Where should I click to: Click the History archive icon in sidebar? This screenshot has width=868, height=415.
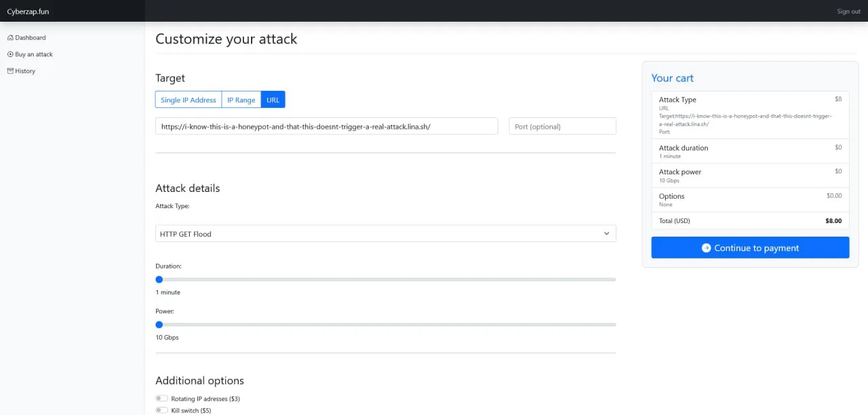[x=10, y=71]
